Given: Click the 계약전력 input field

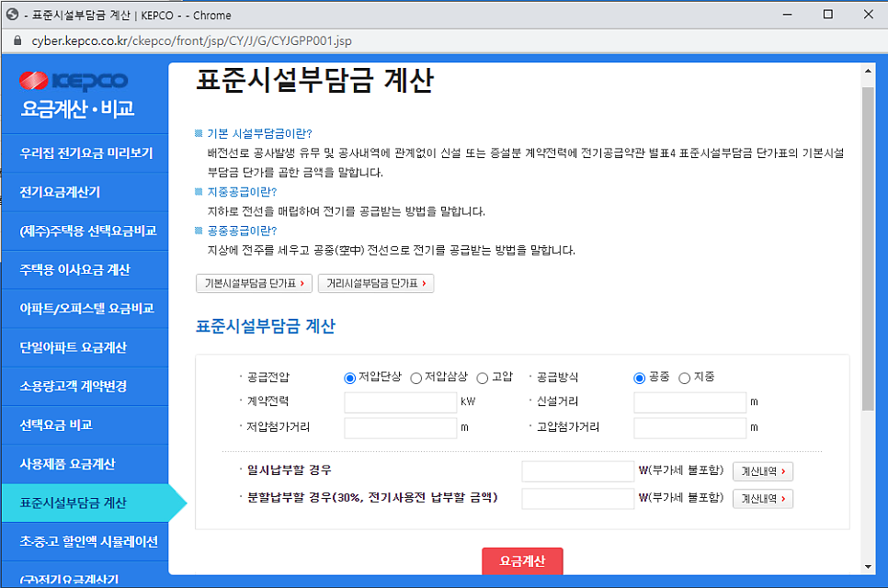Looking at the screenshot, I should 400,401.
